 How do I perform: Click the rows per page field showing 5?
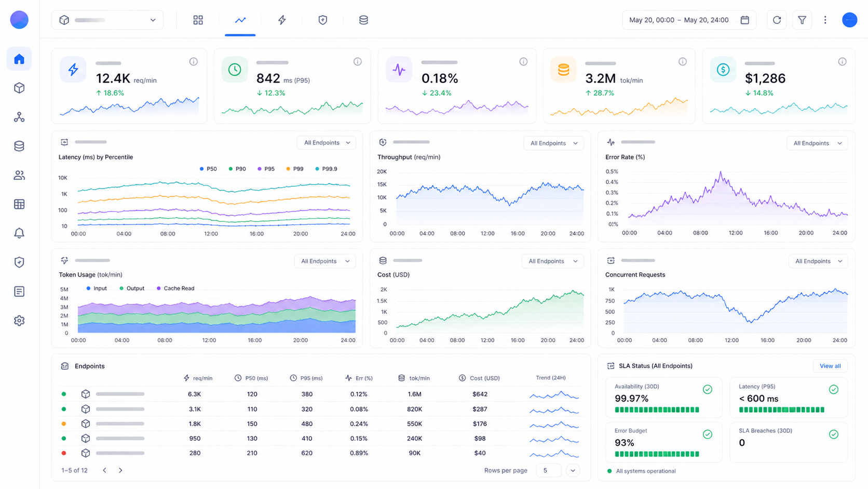[549, 470]
